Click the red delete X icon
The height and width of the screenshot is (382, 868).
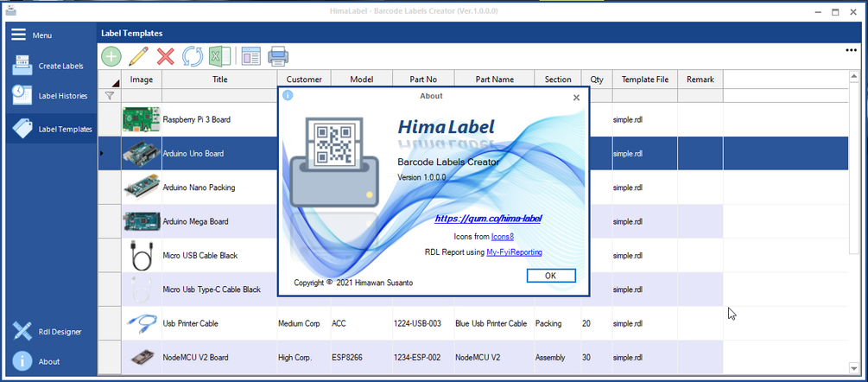coord(166,56)
